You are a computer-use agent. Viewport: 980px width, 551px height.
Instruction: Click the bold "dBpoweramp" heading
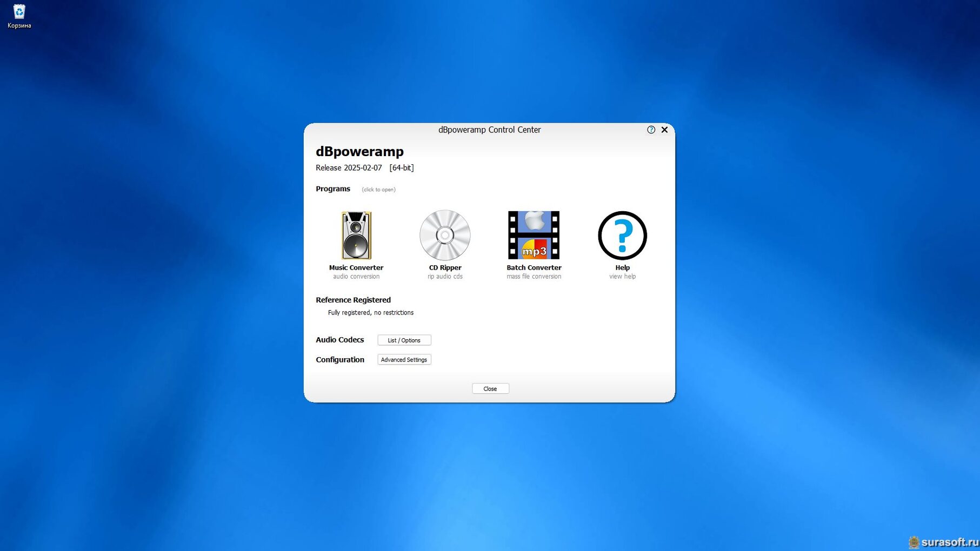359,152
